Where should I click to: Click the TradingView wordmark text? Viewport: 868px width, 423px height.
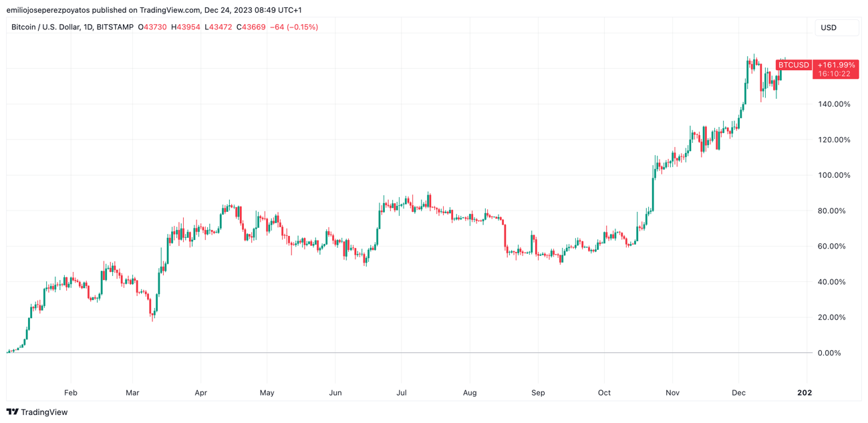44,412
